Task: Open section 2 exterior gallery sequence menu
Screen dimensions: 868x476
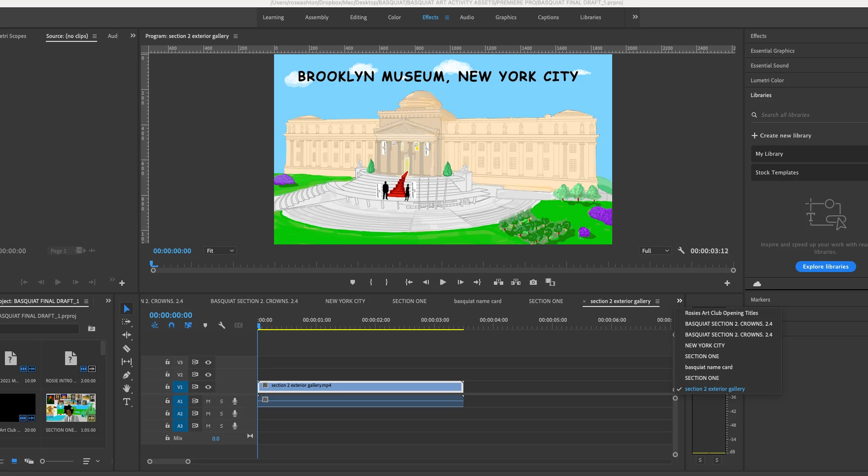Action: [658, 301]
